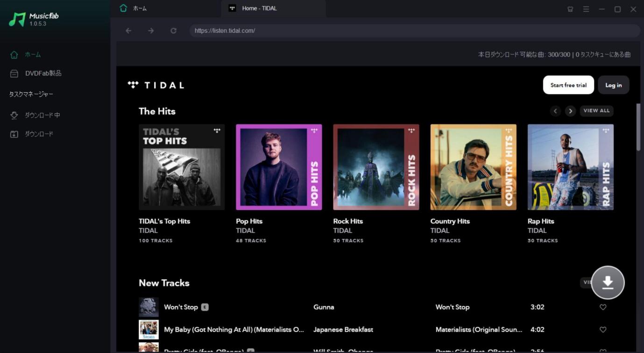Viewport: 644px width, 353px height.
Task: Click the Log in button
Action: (614, 85)
